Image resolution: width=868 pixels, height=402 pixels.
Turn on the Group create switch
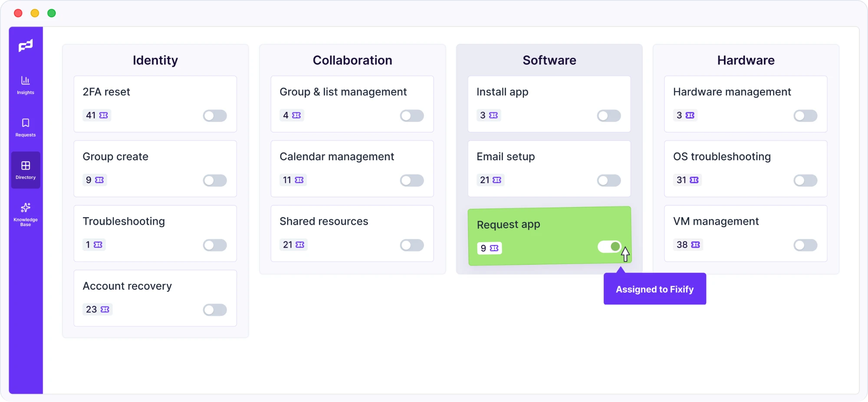click(215, 181)
